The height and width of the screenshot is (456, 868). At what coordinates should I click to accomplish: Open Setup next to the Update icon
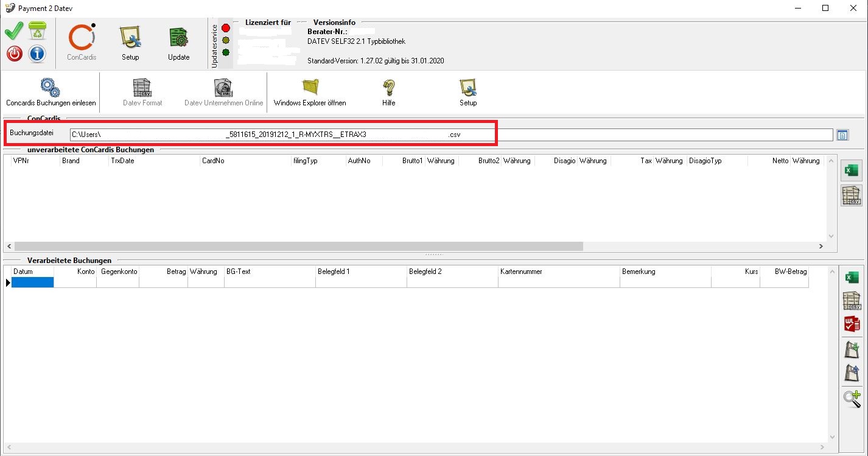point(130,44)
